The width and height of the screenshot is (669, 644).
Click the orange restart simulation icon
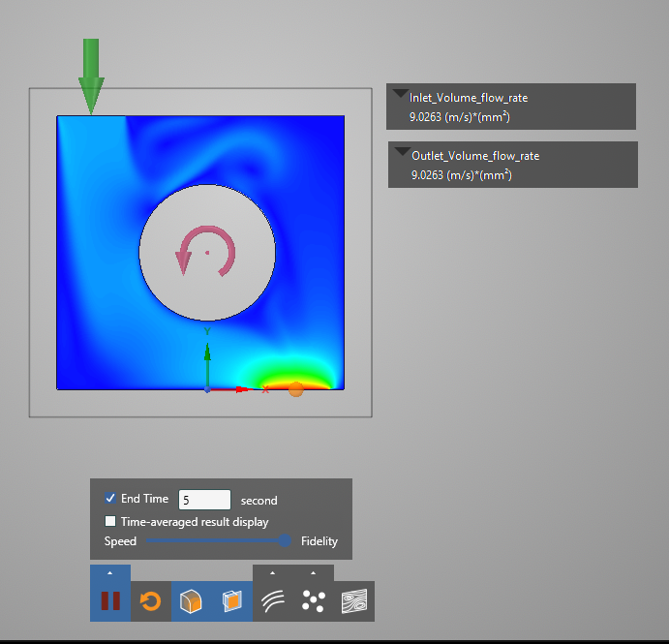(x=151, y=600)
